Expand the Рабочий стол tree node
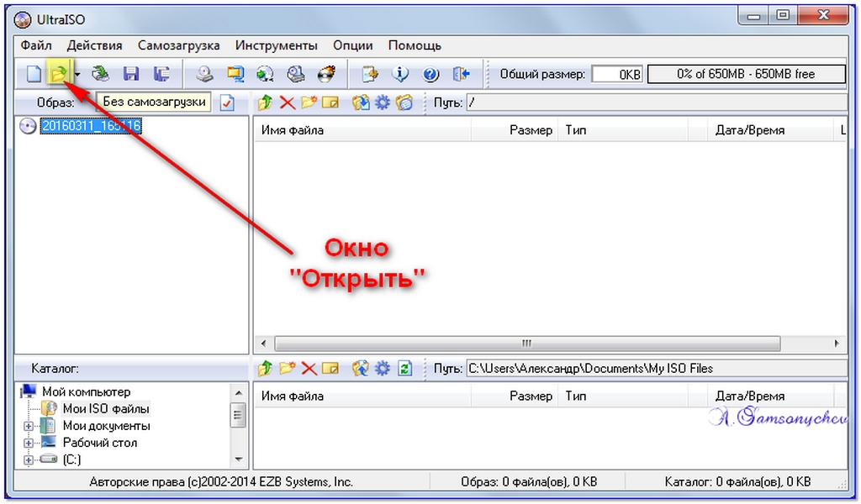 click(x=28, y=444)
